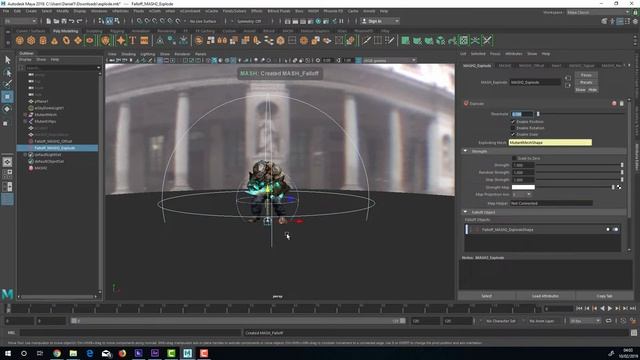The height and width of the screenshot is (360, 640).
Task: Toggle the switch on the Falloff_MASH2_ExplodeShape row
Action: [x=615, y=229]
